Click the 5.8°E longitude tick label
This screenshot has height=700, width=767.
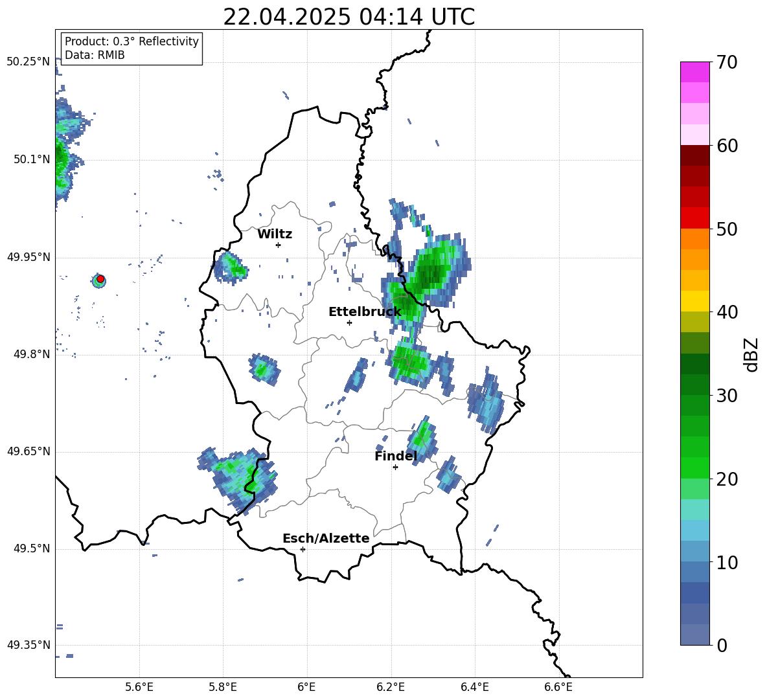pos(223,687)
